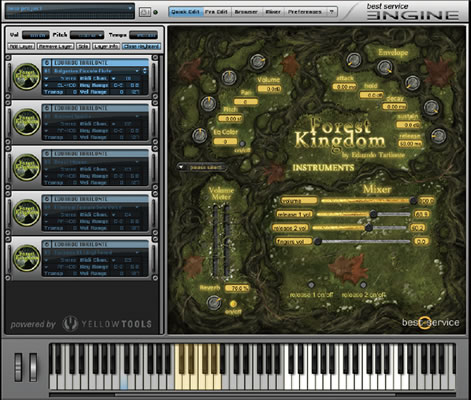Open the Browser tab

[x=246, y=12]
